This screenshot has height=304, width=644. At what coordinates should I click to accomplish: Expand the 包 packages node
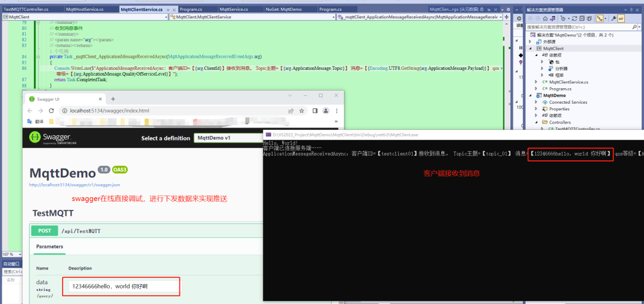(542, 61)
